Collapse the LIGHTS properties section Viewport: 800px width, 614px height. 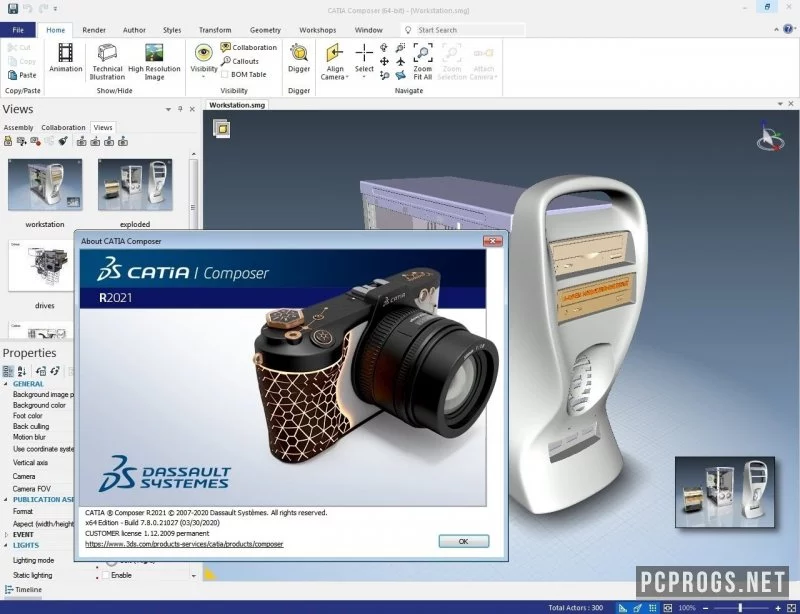(6, 545)
